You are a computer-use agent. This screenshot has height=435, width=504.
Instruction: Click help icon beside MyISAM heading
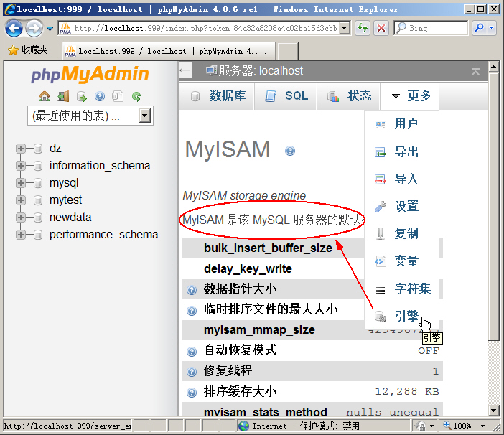click(x=290, y=151)
